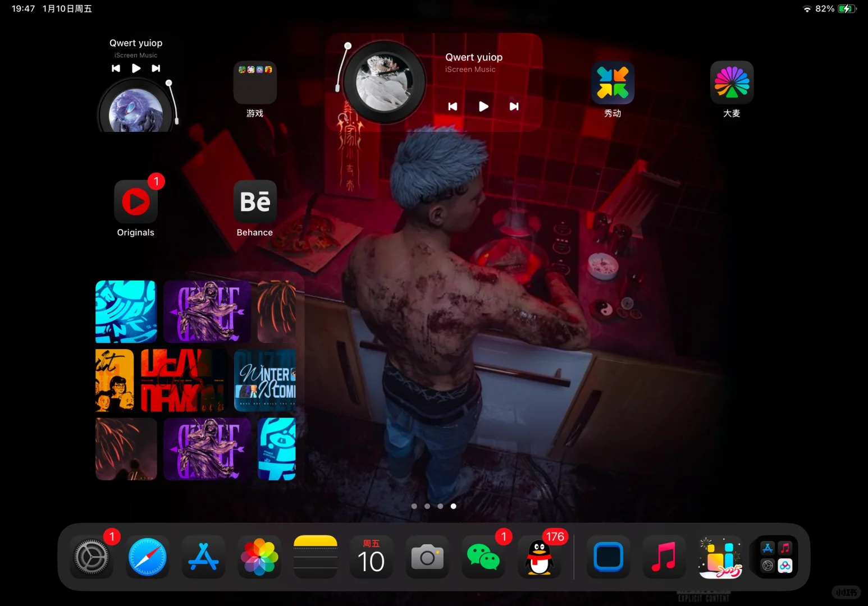This screenshot has width=868, height=606.
Task: Go to previous track in large red widget
Action: tap(453, 106)
